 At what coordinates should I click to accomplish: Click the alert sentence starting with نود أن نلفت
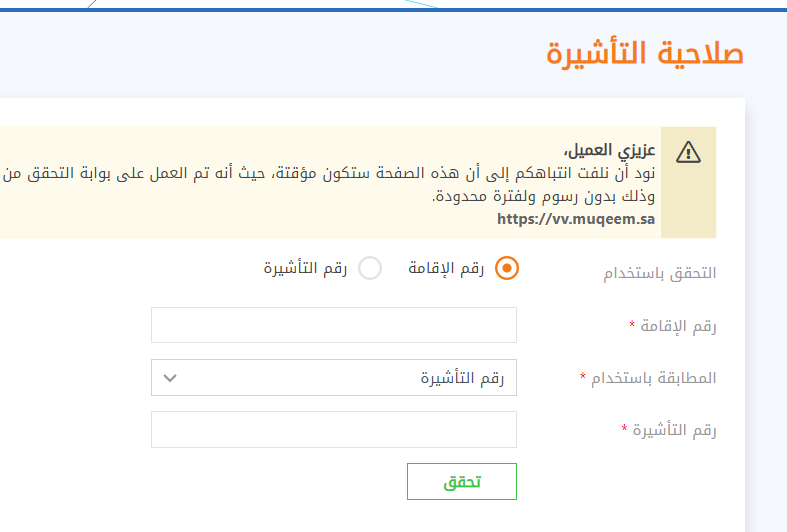tap(329, 173)
